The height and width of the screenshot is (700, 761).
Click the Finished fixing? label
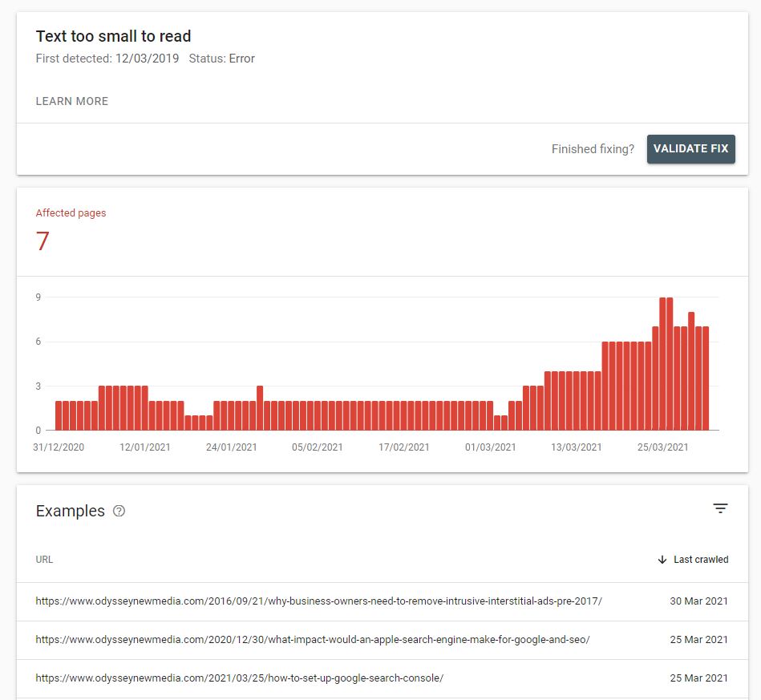click(593, 149)
